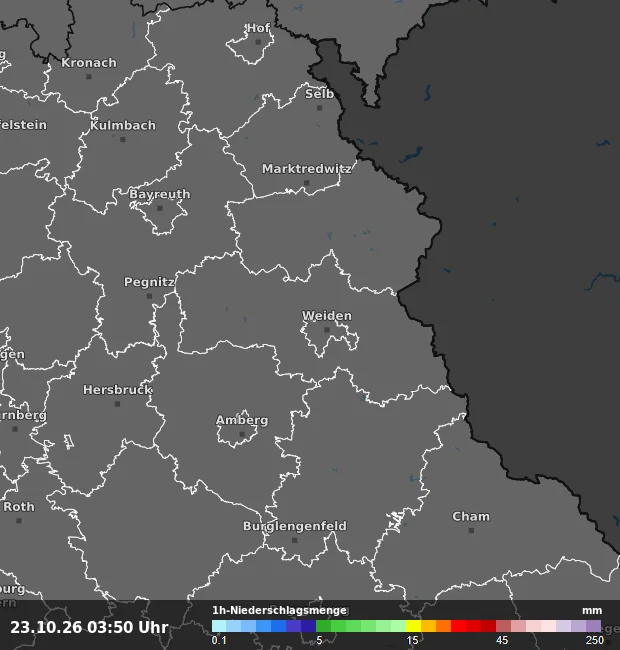620x650 pixels.
Task: Click the bright red legend swatch
Action: tap(458, 626)
